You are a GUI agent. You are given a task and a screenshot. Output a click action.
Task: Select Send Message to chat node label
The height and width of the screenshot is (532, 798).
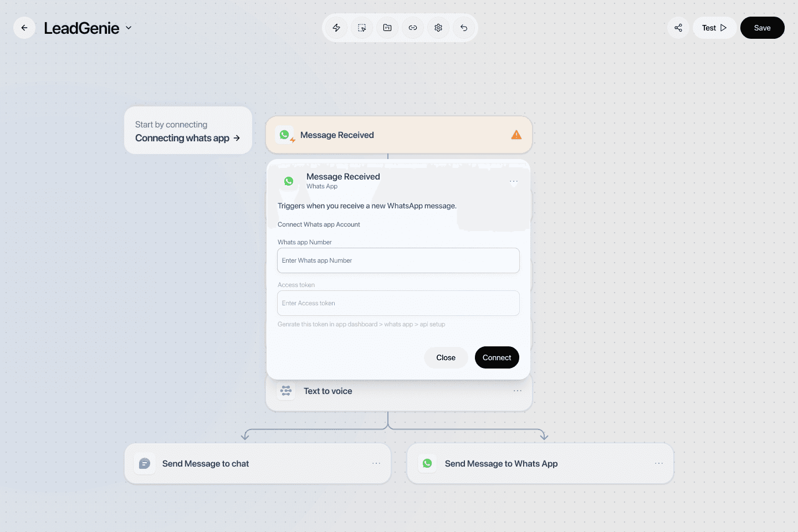tap(206, 463)
